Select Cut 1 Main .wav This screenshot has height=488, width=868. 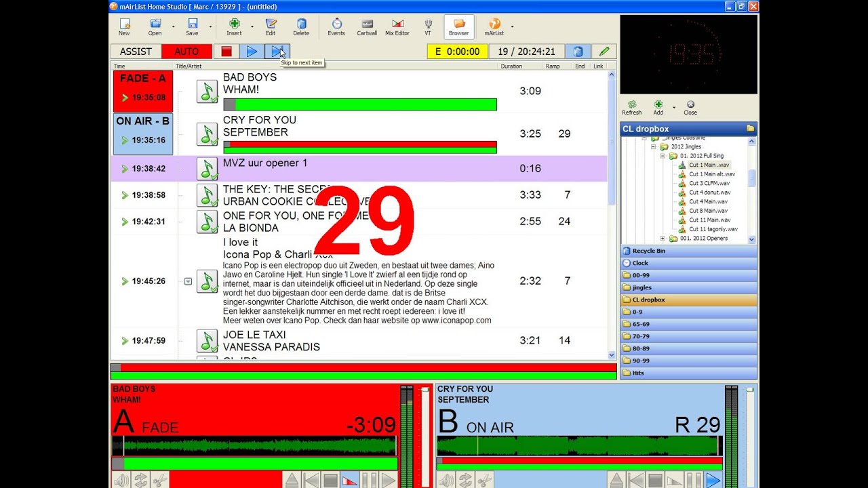point(709,165)
